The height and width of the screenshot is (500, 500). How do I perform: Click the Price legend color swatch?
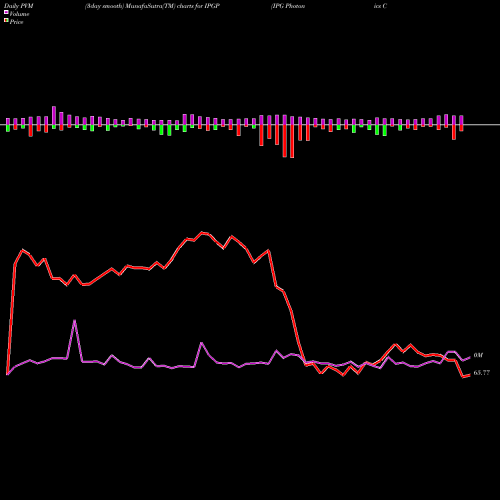pyautogui.click(x=6, y=21)
